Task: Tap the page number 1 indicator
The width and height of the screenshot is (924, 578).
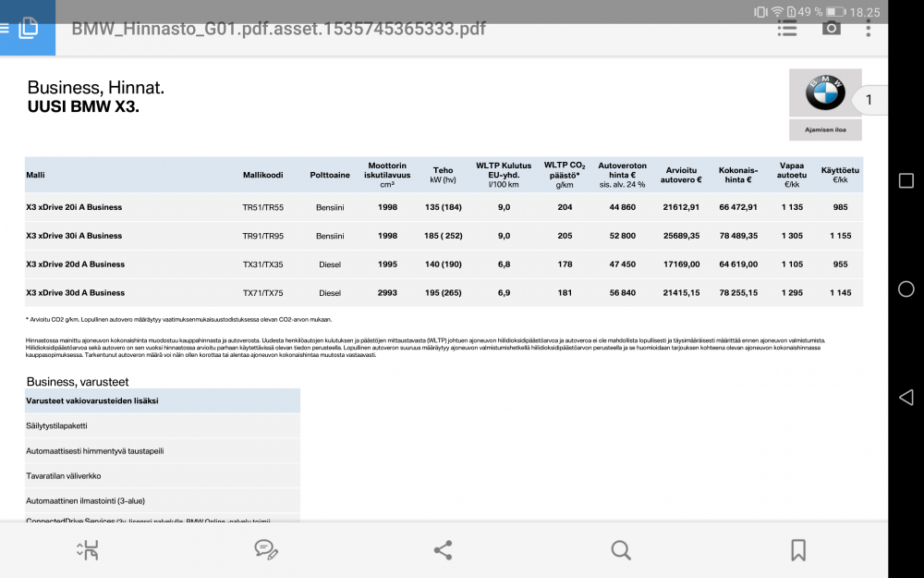Action: [x=869, y=100]
